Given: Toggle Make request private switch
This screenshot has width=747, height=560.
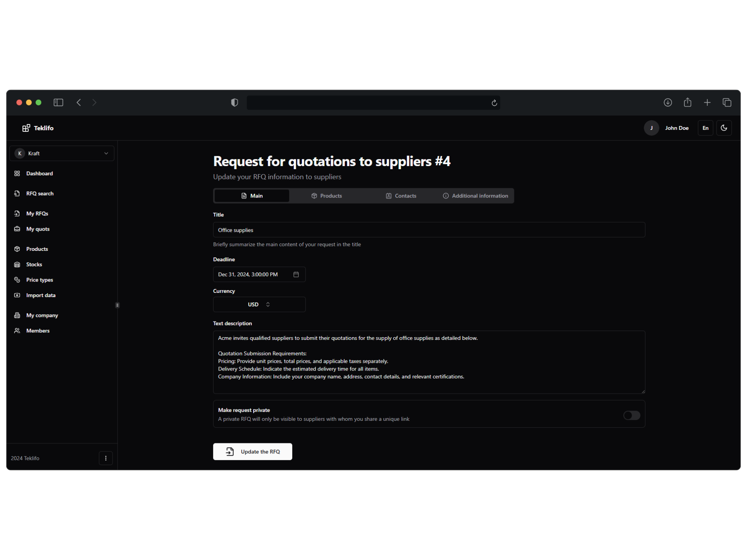Looking at the screenshot, I should [631, 415].
